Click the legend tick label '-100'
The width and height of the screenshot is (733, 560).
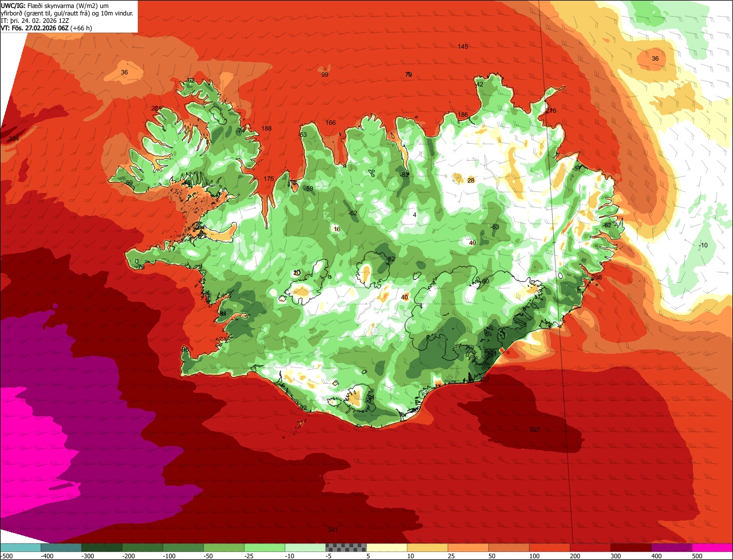pyautogui.click(x=169, y=556)
